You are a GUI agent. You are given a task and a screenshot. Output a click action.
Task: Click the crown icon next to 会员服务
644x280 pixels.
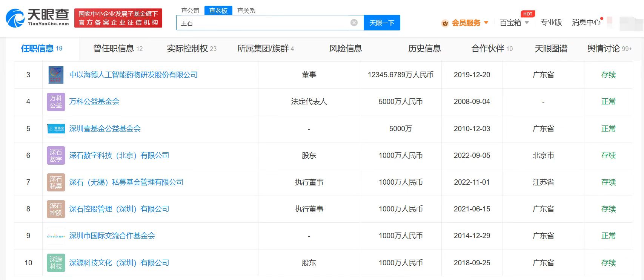pyautogui.click(x=445, y=23)
